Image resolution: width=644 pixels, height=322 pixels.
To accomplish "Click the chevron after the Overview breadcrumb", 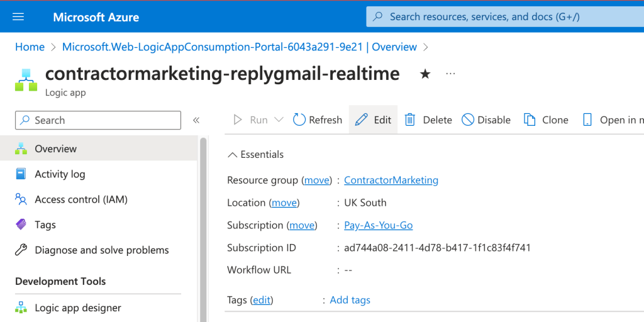I will pos(426,47).
